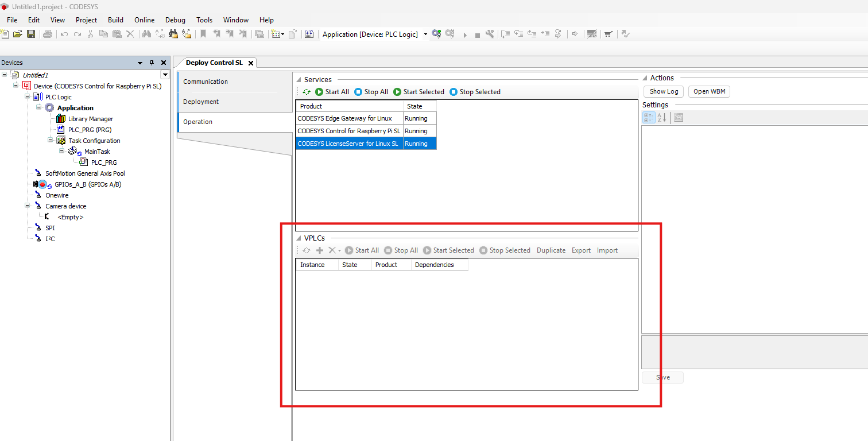
Task: Click the Login gear icon in toolbar
Action: point(437,34)
